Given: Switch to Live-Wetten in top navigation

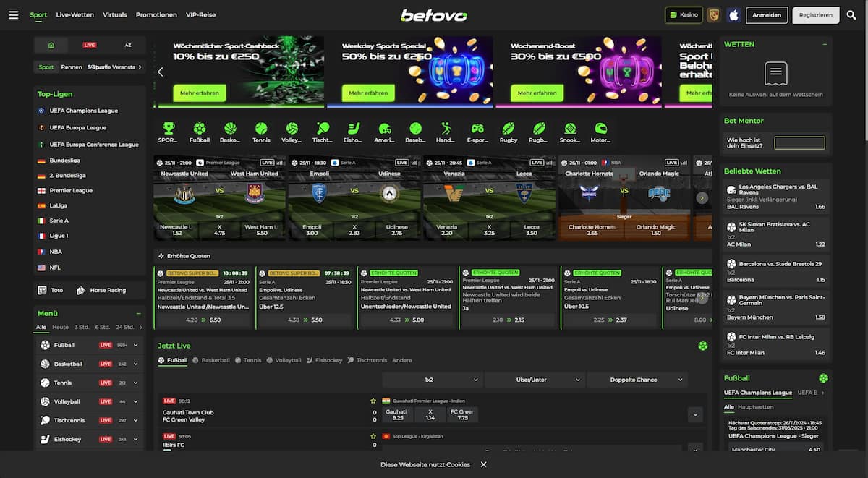Looking at the screenshot, I should [x=75, y=14].
